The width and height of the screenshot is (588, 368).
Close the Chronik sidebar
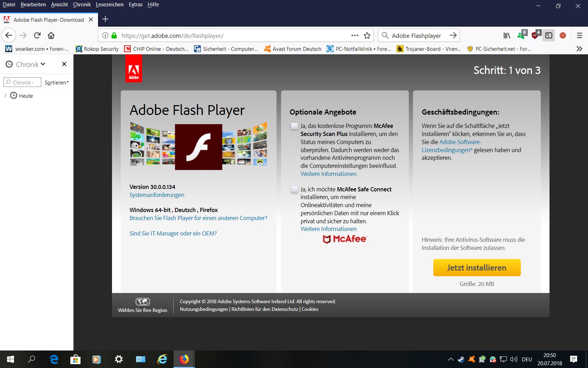tap(64, 64)
